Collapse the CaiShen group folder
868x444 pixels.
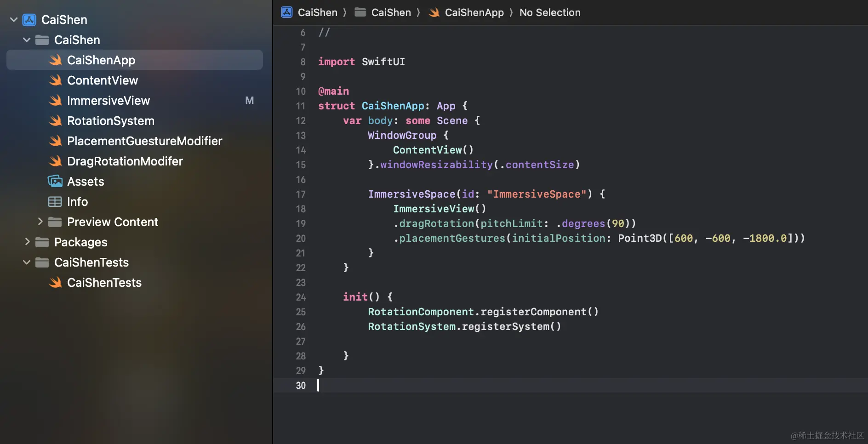point(27,40)
